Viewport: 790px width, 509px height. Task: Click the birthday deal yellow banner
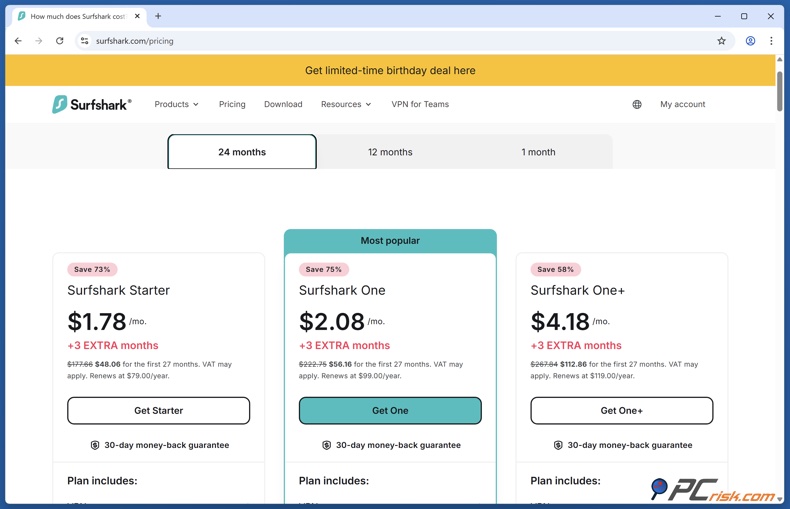point(390,71)
